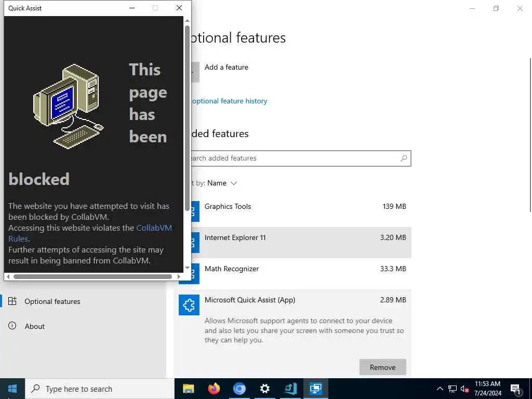Click the 2.89 MB size value
532x399 pixels.
click(x=393, y=300)
